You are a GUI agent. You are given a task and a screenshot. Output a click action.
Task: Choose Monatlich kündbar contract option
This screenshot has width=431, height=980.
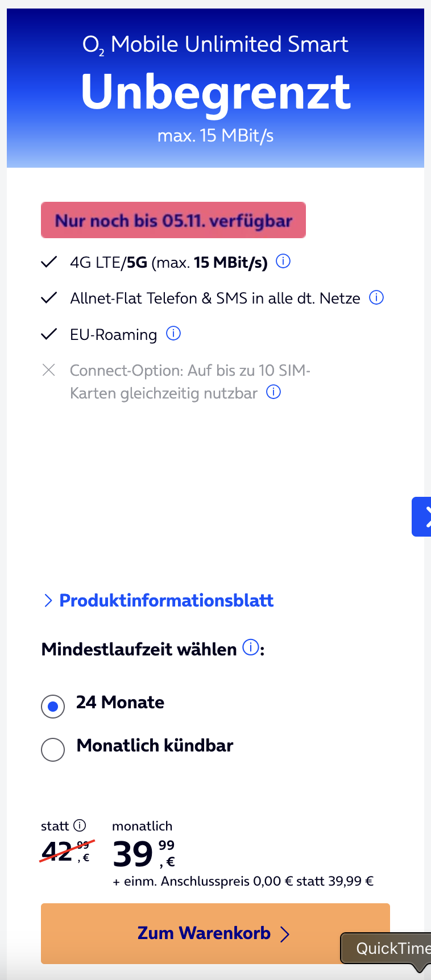click(53, 749)
